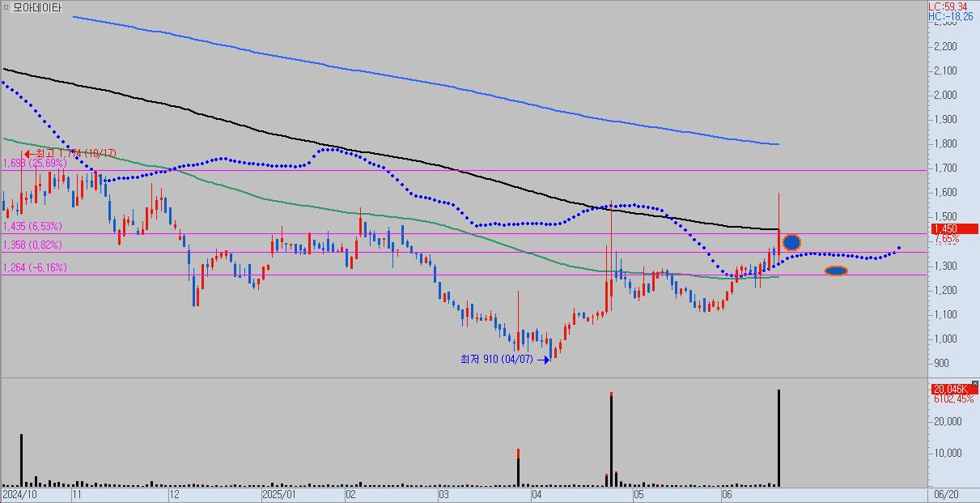
Task: Click the 04 month label on date axis
Action: tap(537, 492)
